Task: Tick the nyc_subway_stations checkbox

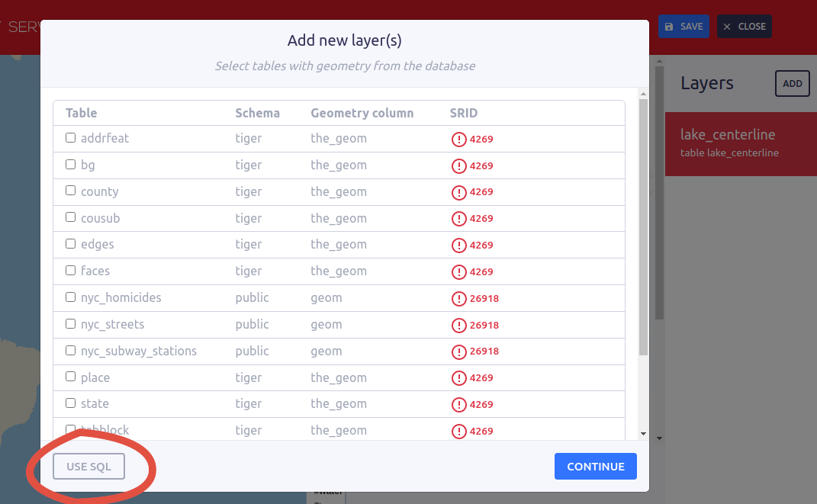Action: tap(71, 351)
